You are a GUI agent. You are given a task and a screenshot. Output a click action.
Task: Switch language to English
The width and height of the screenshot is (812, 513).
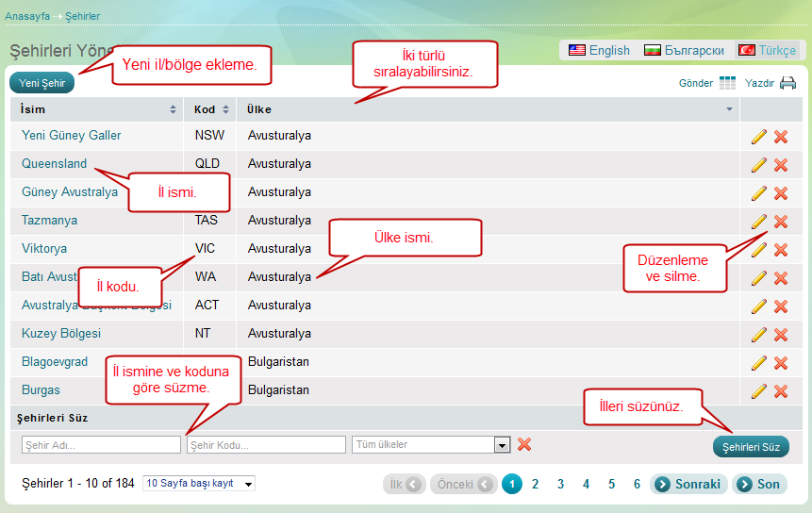[x=599, y=50]
